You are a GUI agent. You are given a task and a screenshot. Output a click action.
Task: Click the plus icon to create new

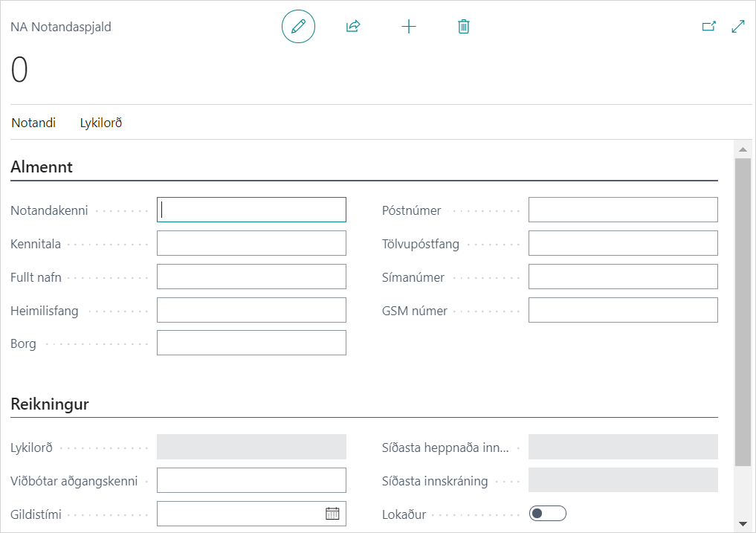tap(409, 27)
